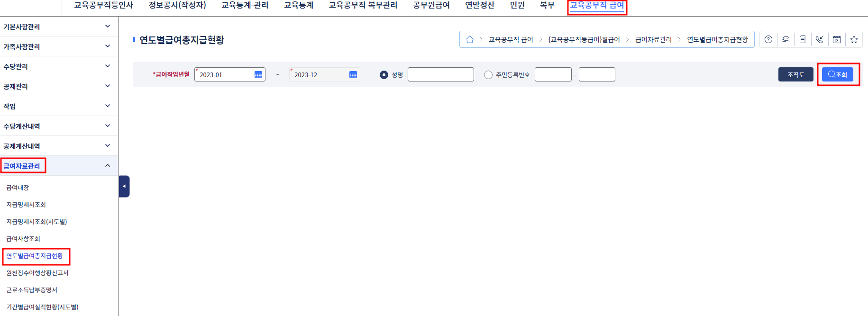868x316 pixels.
Task: Click the blue 조회 search button
Action: 838,74
